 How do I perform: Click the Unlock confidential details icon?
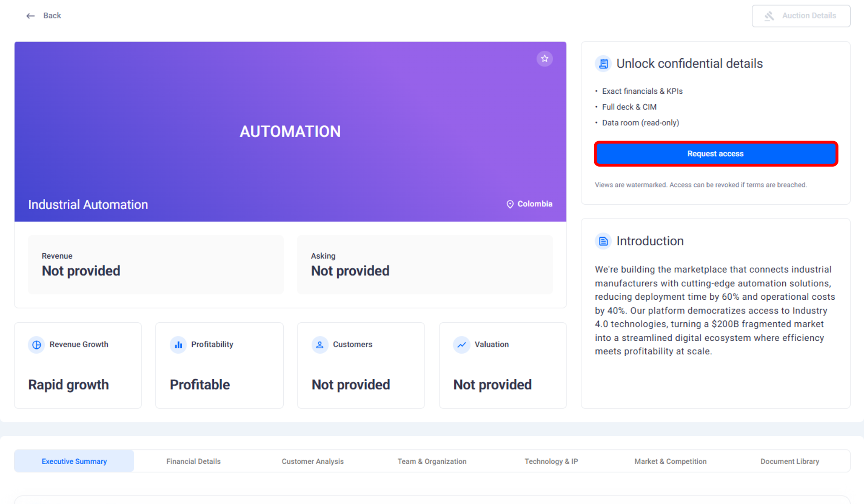tap(603, 64)
